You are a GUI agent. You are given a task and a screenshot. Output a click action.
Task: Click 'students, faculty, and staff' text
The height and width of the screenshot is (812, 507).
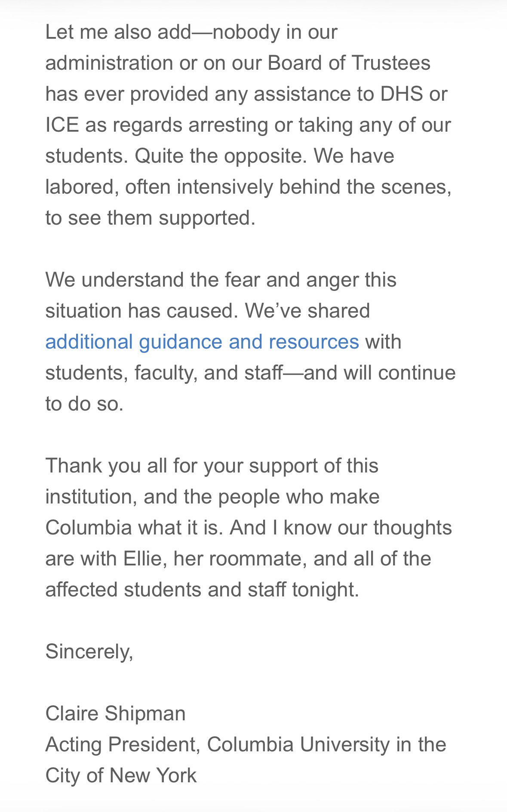164,373
